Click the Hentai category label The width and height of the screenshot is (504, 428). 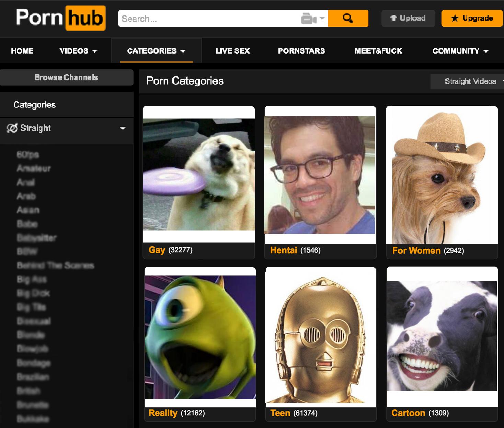pos(283,250)
